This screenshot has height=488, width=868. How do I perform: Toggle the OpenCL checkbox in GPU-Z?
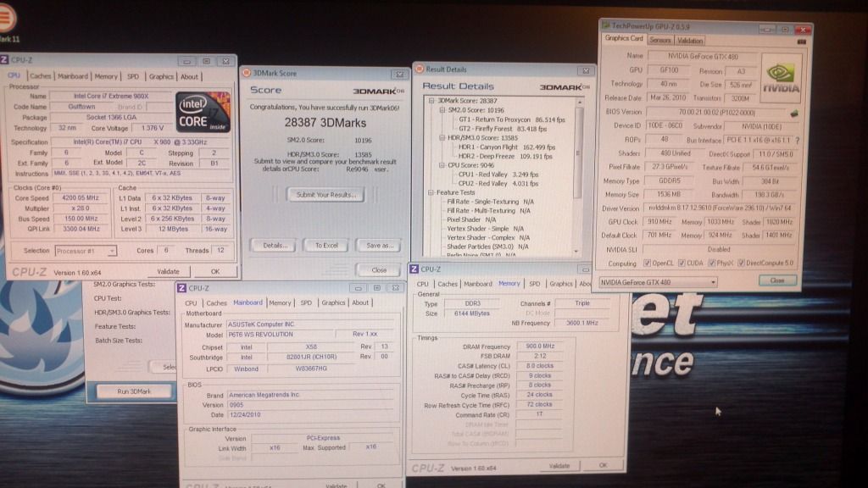pyautogui.click(x=647, y=263)
